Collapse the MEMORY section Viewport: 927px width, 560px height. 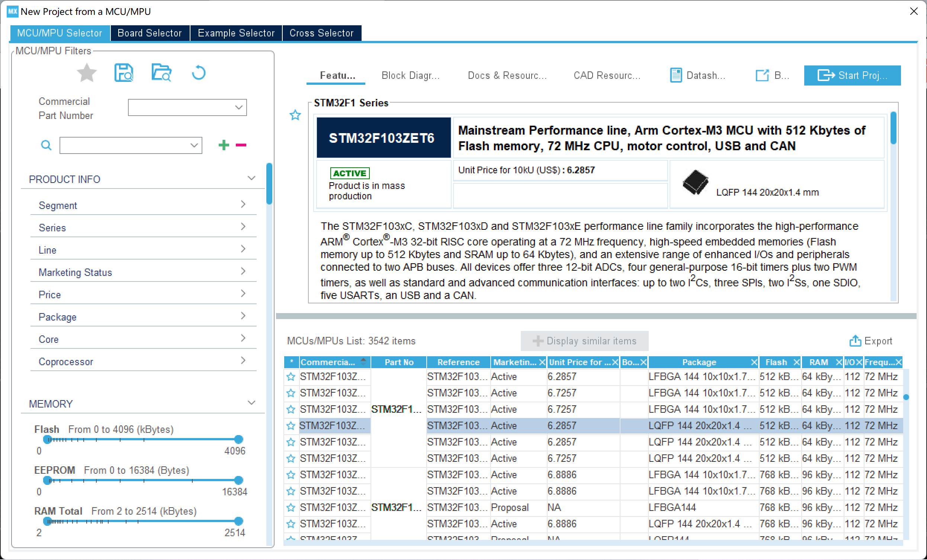coord(251,403)
